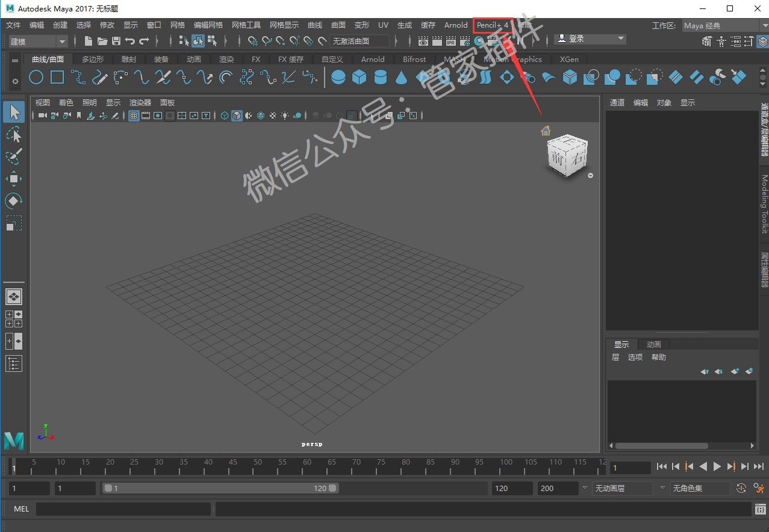This screenshot has width=769, height=532.
Task: Open the 无角色集 dropdown
Action: 700,488
